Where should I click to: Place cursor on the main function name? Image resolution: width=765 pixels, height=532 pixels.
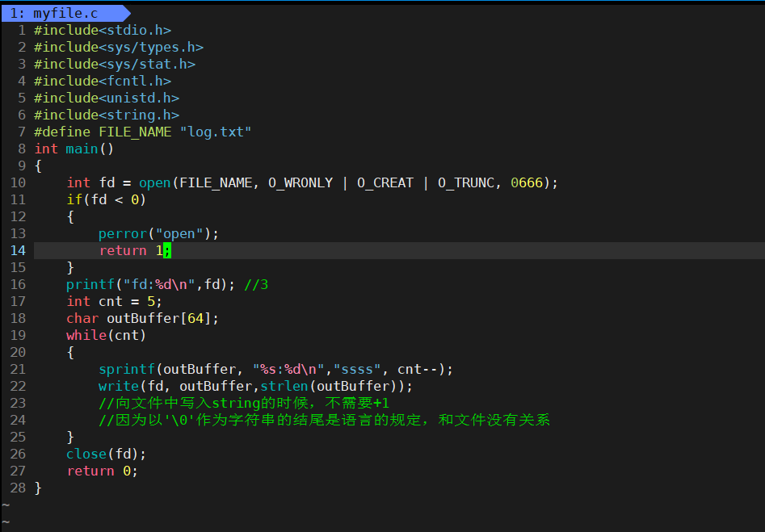tap(82, 149)
